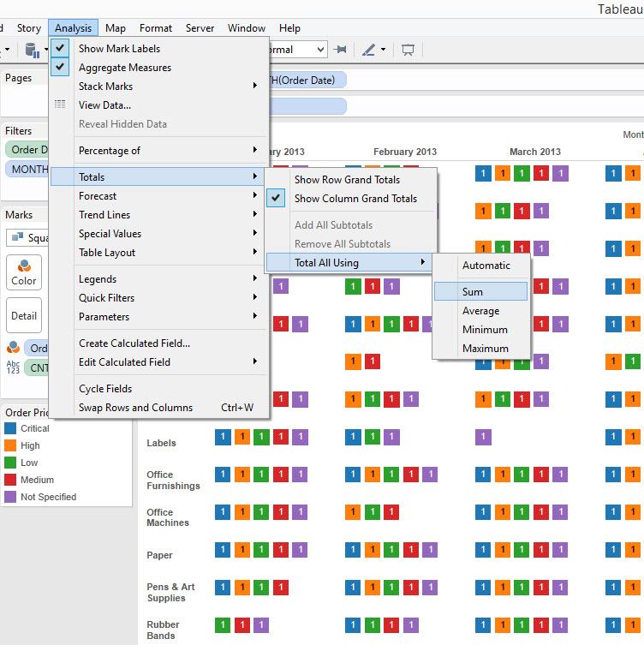Image resolution: width=644 pixels, height=645 pixels.
Task: Open the Percentage of submenu
Action: 110,151
